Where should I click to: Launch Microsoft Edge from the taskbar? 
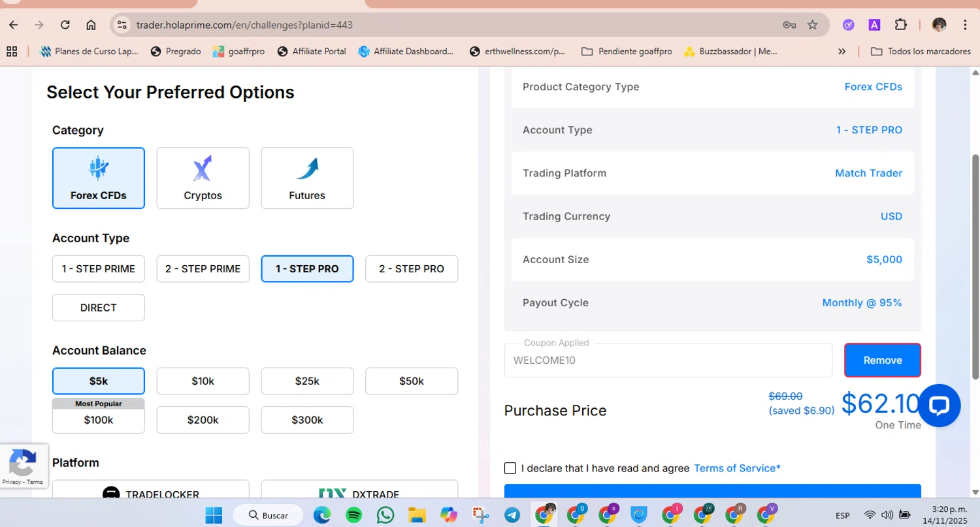pos(321,515)
